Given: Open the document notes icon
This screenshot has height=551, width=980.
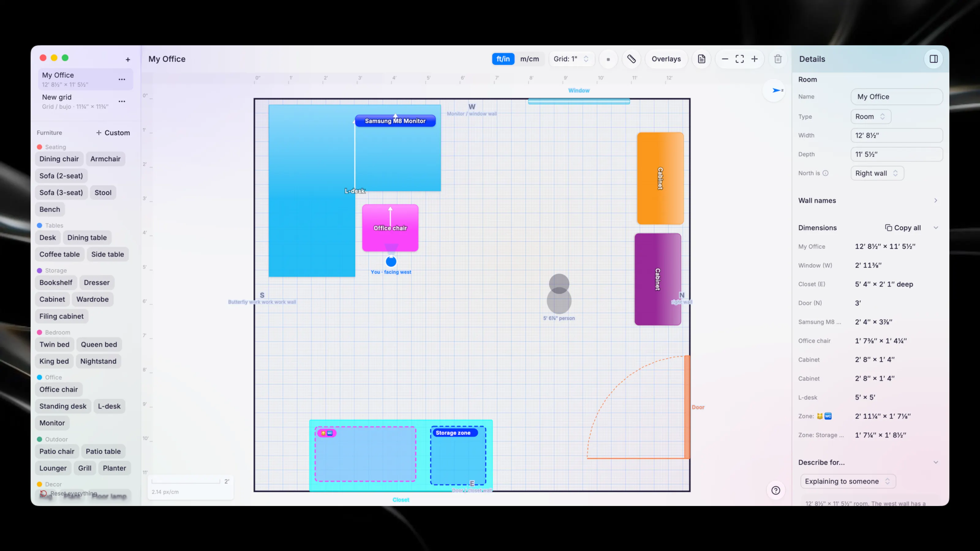Looking at the screenshot, I should pyautogui.click(x=702, y=59).
